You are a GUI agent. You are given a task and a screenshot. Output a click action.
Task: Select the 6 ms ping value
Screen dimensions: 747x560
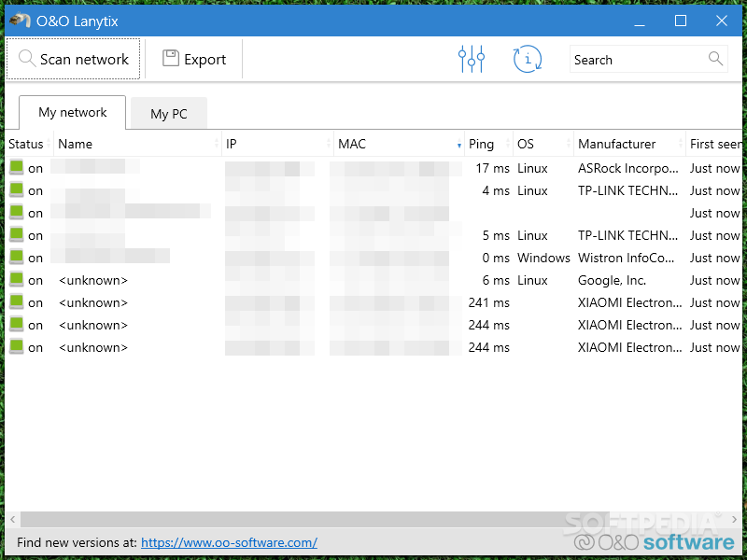(x=496, y=280)
